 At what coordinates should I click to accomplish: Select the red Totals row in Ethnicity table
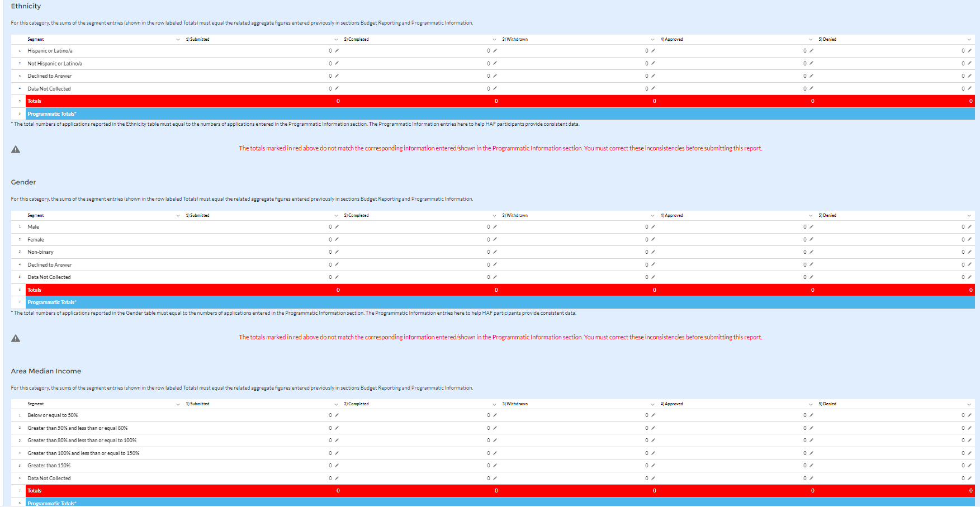coord(35,101)
